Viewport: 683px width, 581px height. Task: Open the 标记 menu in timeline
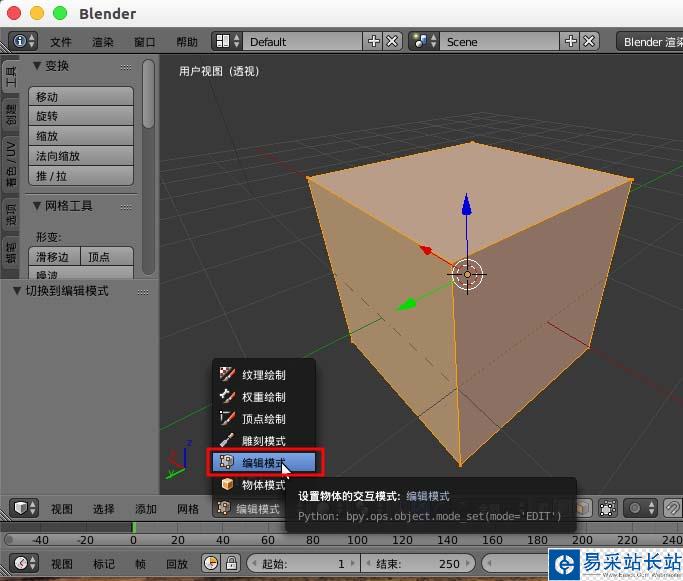coord(104,564)
